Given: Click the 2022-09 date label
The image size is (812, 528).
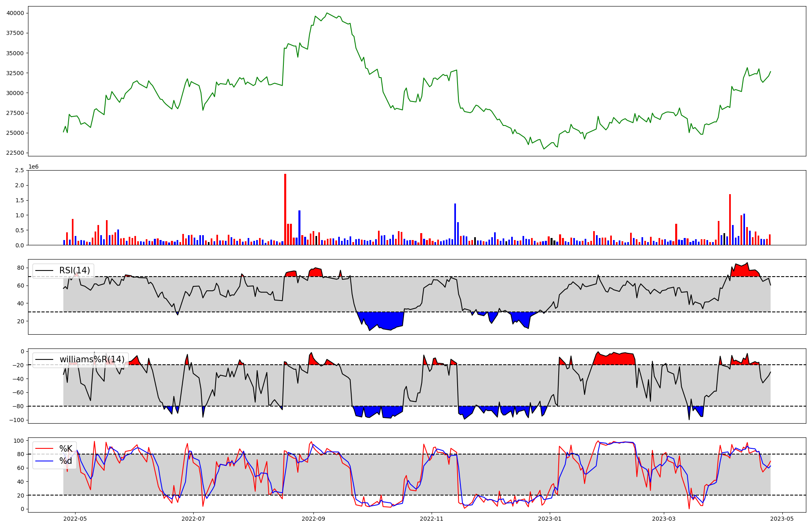Looking at the screenshot, I should 313,519.
